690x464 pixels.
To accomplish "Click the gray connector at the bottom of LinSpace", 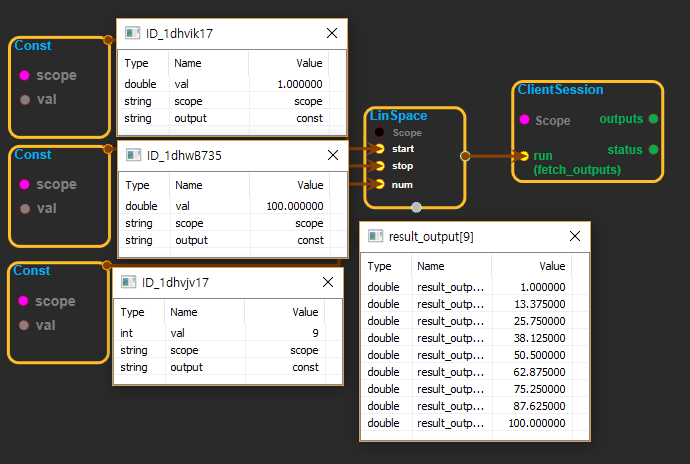I will click(x=416, y=207).
